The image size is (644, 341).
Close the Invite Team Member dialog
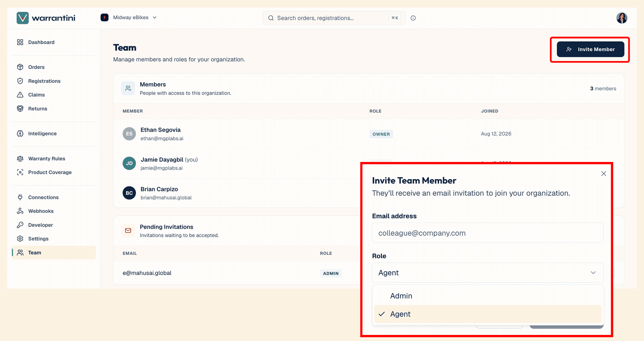[603, 174]
